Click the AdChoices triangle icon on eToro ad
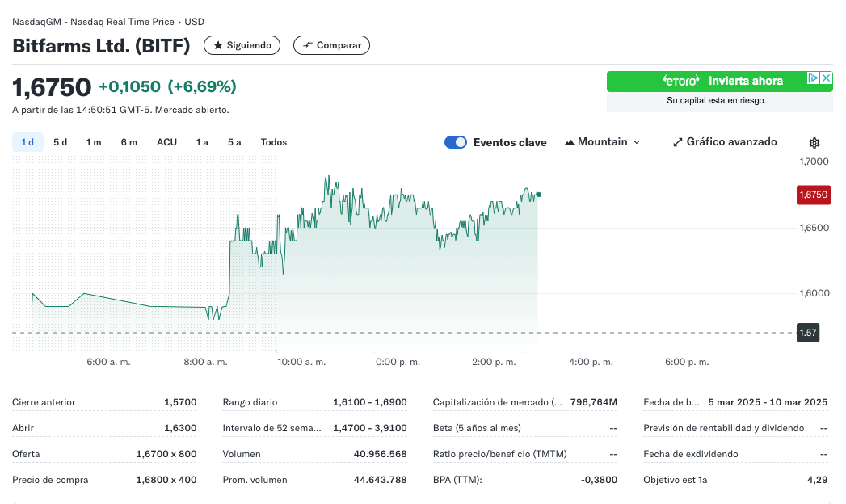Image resolution: width=846 pixels, height=504 pixels. click(x=813, y=78)
